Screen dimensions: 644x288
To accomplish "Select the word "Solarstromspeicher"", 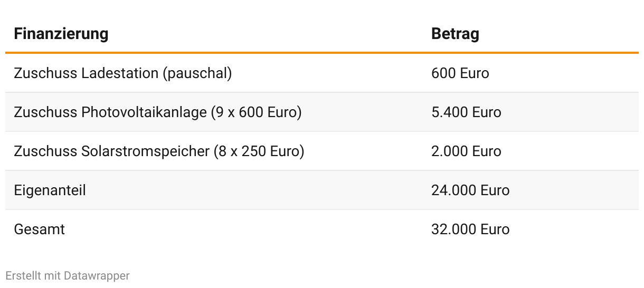I will (145, 151).
